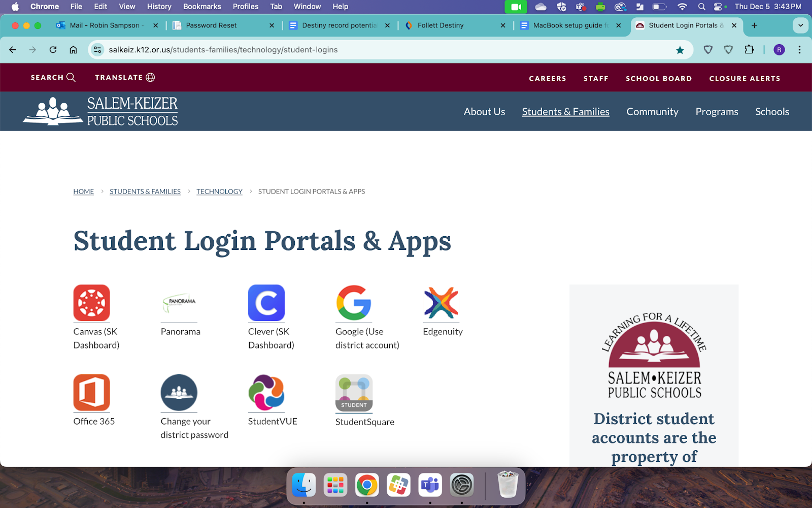Click the browser forward arrow
Screen dimensions: 812x508
click(32, 50)
